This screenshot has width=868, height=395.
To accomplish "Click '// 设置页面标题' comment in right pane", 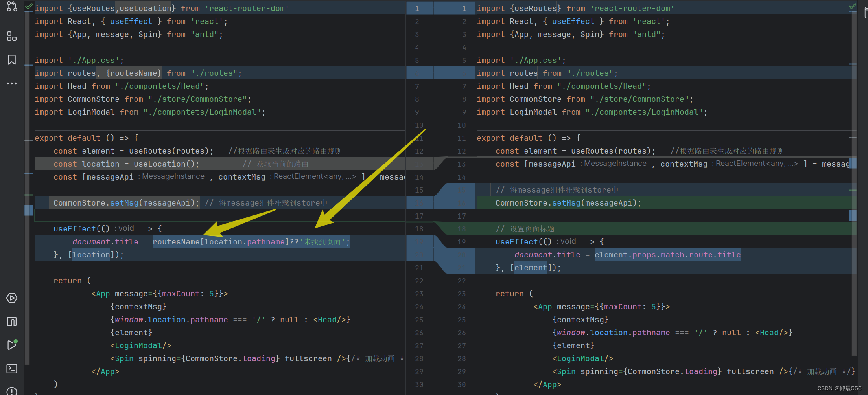I will tap(525, 229).
